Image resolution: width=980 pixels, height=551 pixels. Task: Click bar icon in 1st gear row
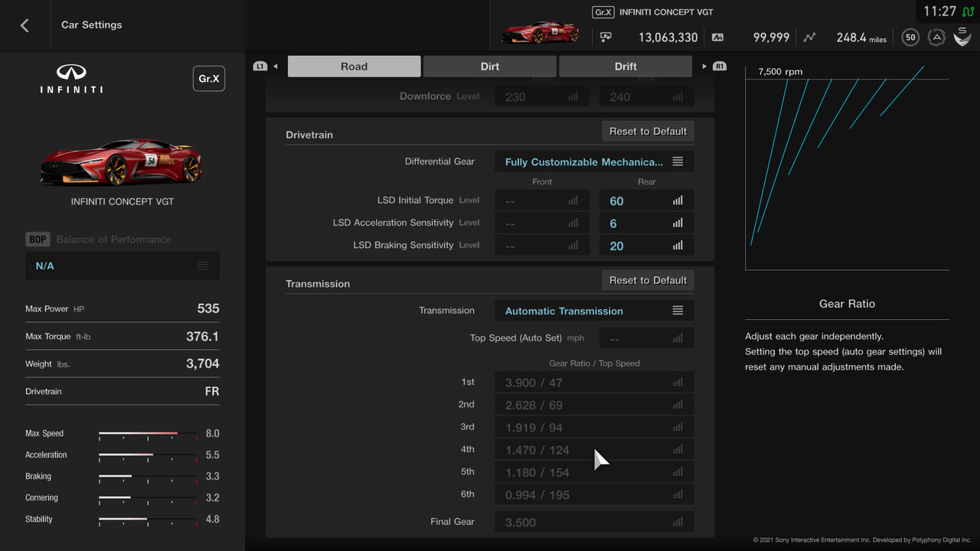[678, 383]
